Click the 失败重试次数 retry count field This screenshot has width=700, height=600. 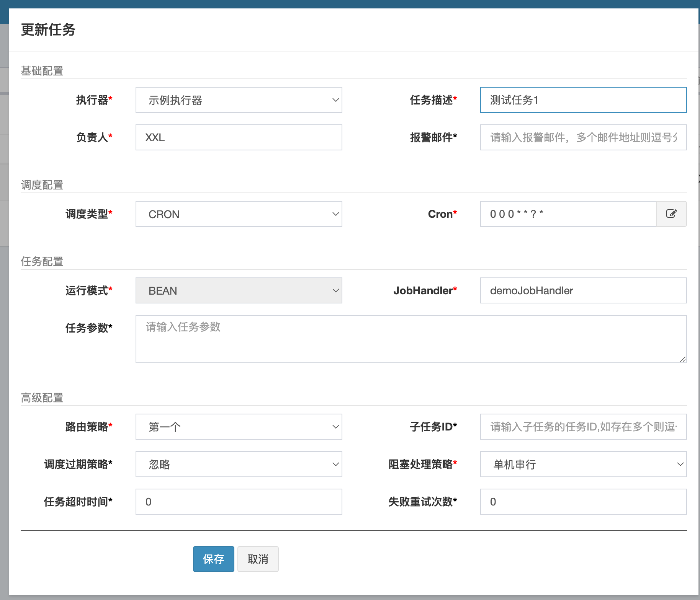coord(583,502)
